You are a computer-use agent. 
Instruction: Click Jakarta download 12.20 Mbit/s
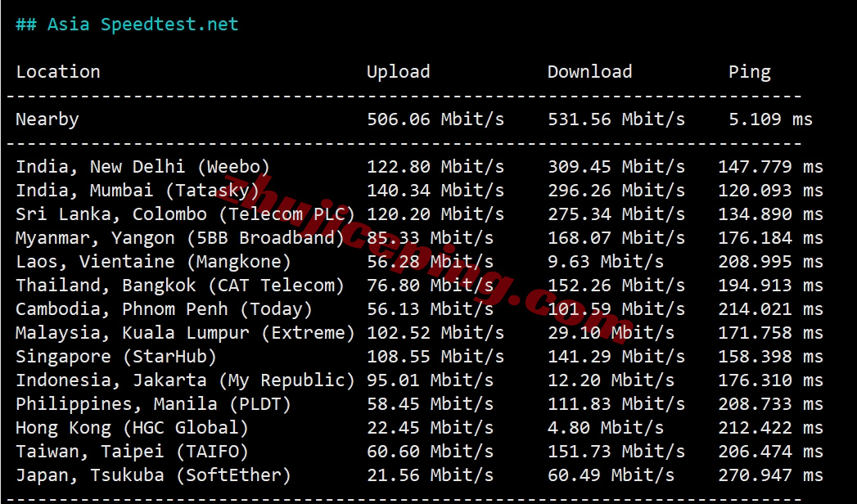pos(611,380)
